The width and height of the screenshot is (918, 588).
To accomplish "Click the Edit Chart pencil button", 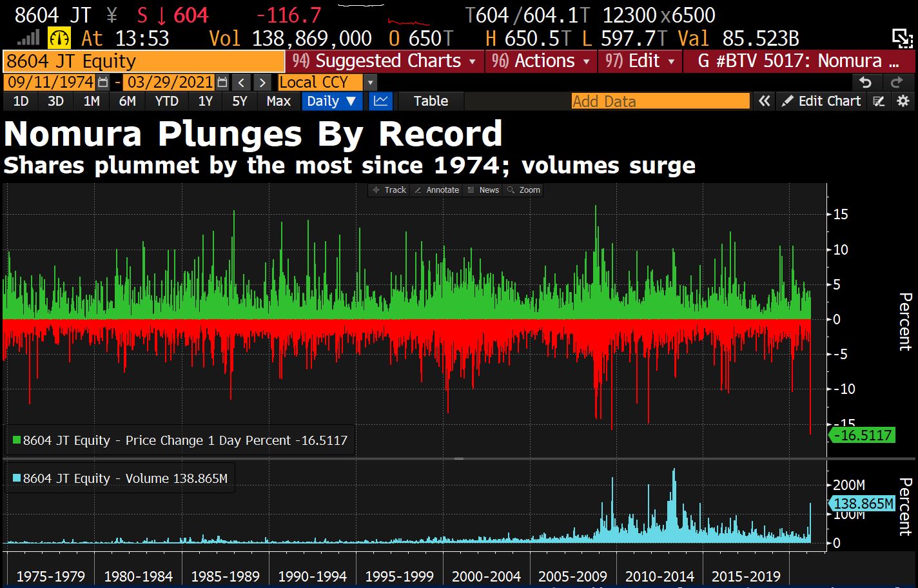I will point(821,101).
